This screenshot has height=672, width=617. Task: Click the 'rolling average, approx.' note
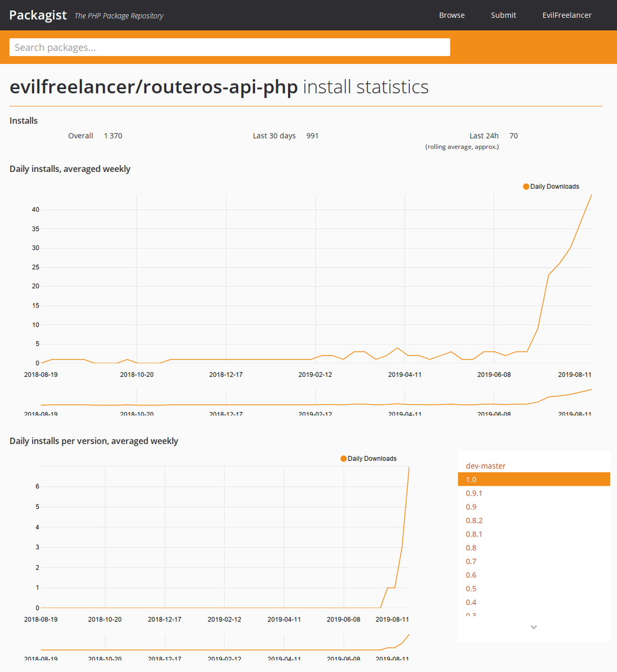pos(462,147)
